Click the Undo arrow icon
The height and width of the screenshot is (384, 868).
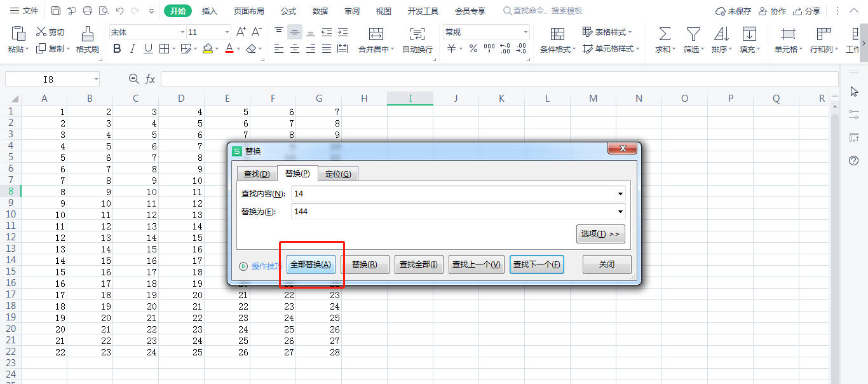[x=119, y=11]
